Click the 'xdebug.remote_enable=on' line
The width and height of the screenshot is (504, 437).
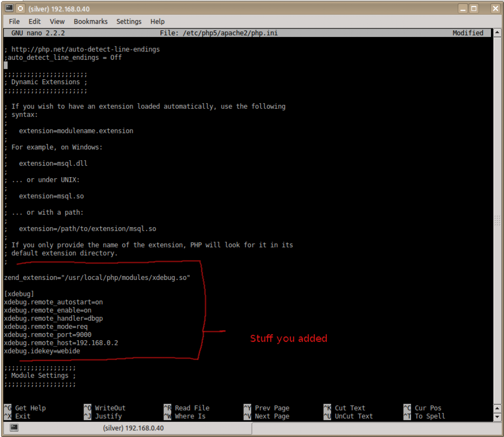(x=48, y=310)
